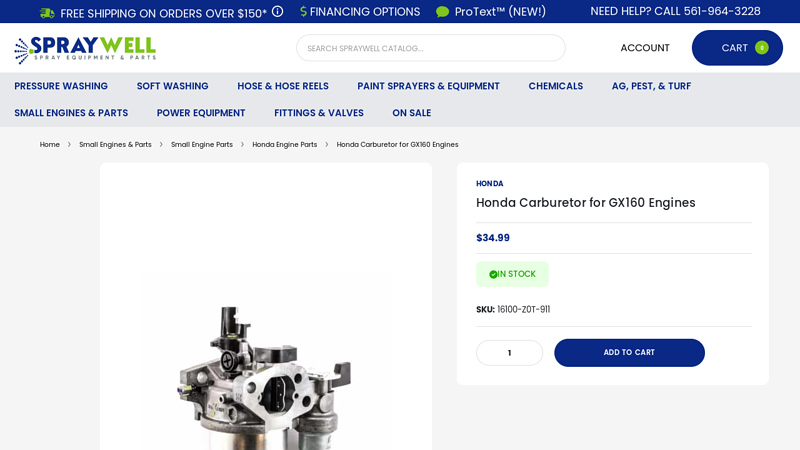Image resolution: width=800 pixels, height=450 pixels.
Task: Open the Chemicals menu
Action: coord(556,86)
